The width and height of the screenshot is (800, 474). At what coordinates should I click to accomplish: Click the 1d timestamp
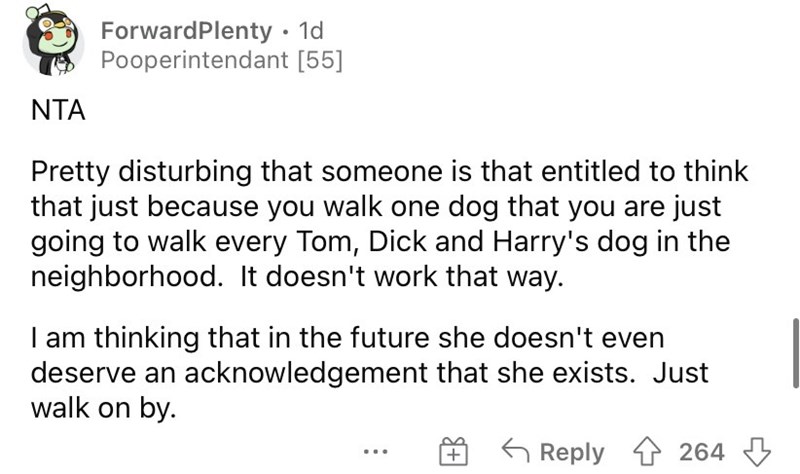point(311,31)
